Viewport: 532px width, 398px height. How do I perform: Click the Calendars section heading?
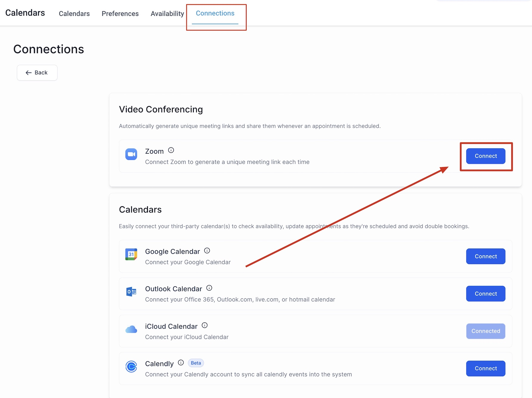140,210
